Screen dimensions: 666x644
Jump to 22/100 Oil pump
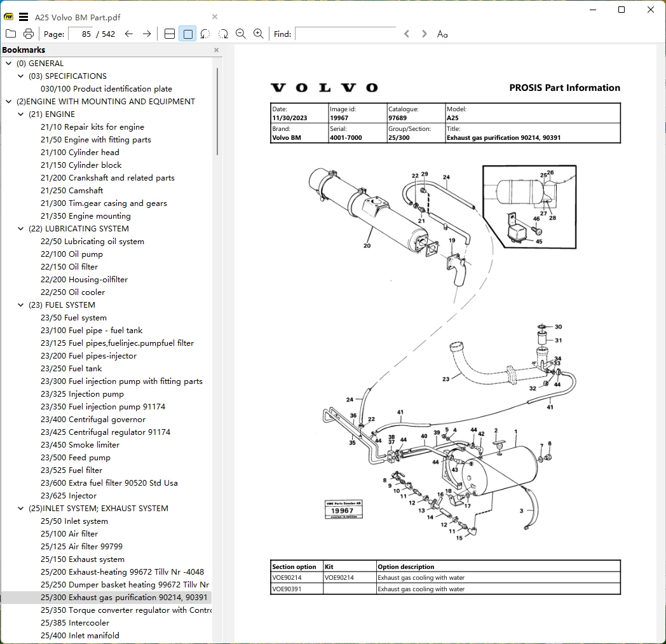pyautogui.click(x=71, y=254)
